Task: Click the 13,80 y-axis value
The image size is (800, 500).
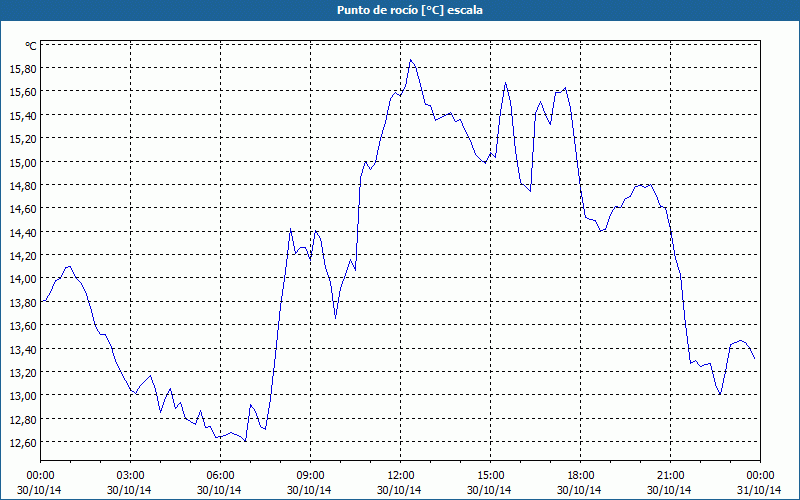Action: pyautogui.click(x=23, y=303)
